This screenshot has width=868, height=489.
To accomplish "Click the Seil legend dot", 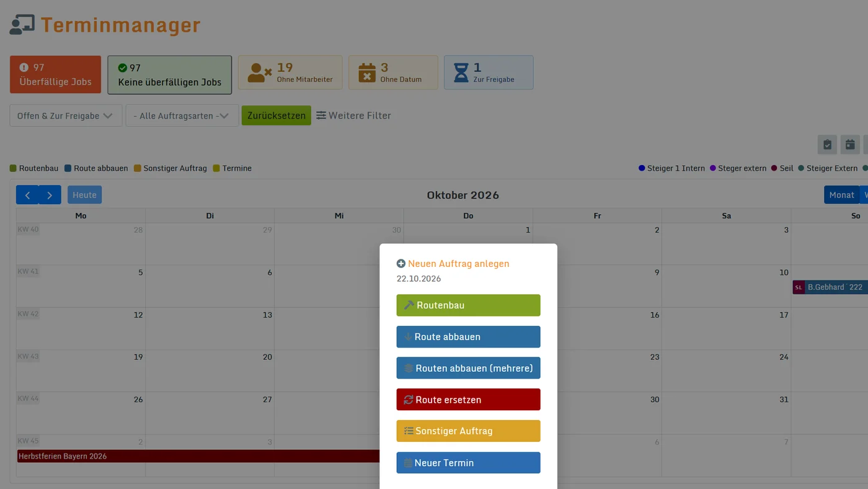I will (x=774, y=168).
